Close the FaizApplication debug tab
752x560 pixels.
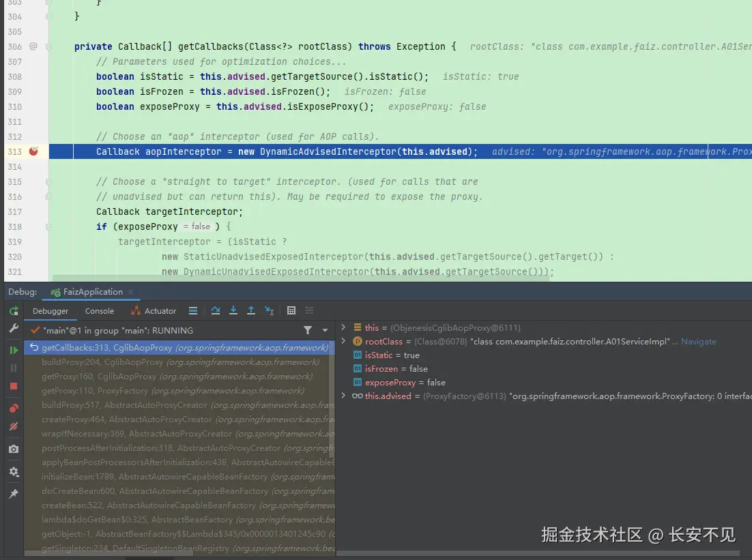click(130, 291)
